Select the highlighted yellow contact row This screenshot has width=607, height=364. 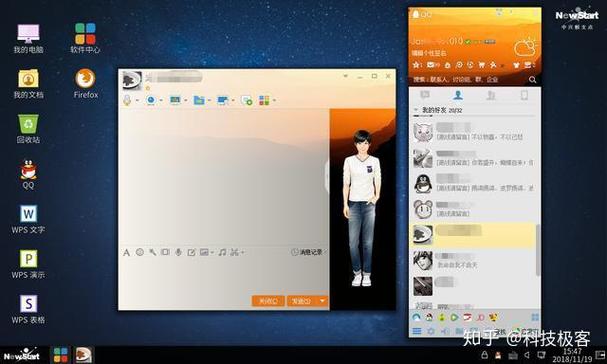(x=473, y=235)
